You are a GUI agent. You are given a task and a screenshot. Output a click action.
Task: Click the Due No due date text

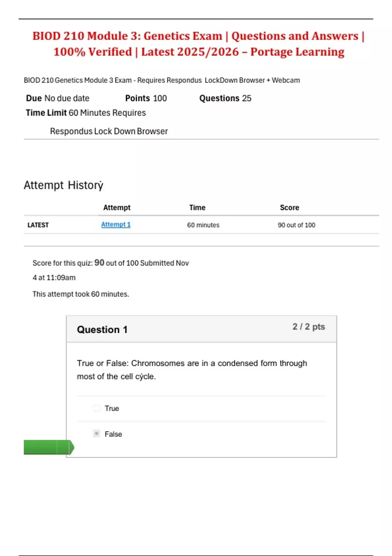click(57, 98)
